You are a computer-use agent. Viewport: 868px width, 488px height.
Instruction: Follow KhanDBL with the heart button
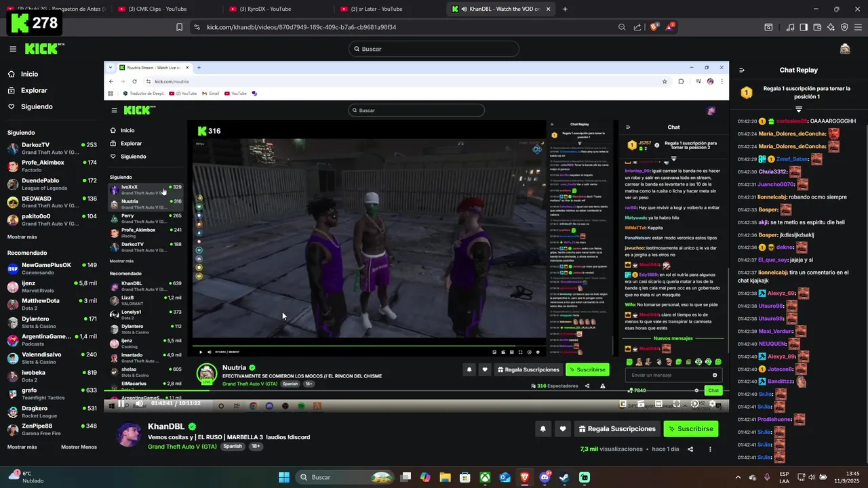(x=562, y=429)
